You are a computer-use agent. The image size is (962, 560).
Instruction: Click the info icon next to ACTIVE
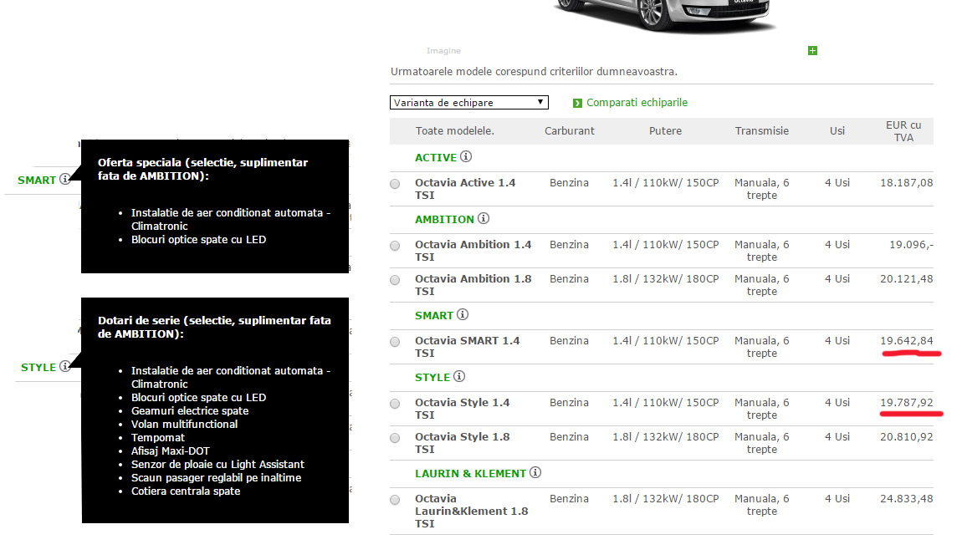(466, 157)
